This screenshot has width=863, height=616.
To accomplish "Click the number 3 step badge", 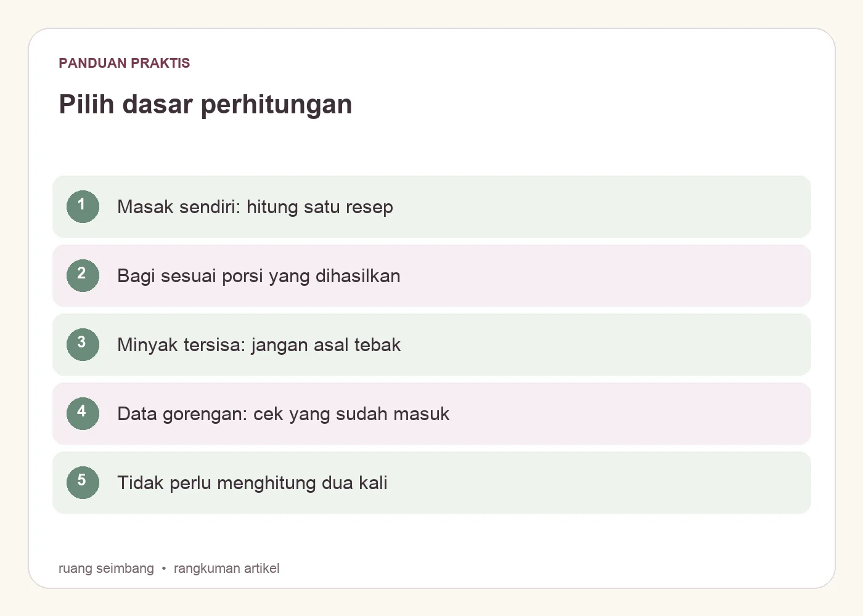I will [83, 344].
